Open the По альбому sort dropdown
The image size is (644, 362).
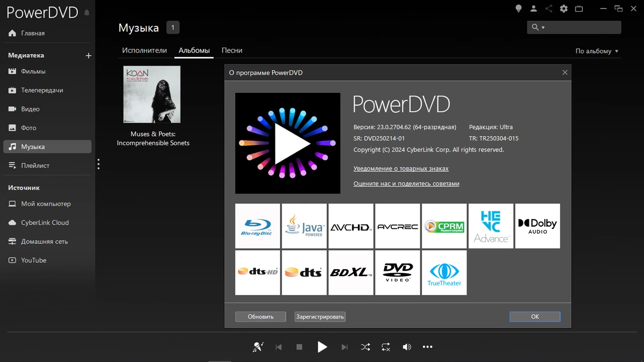pyautogui.click(x=597, y=51)
